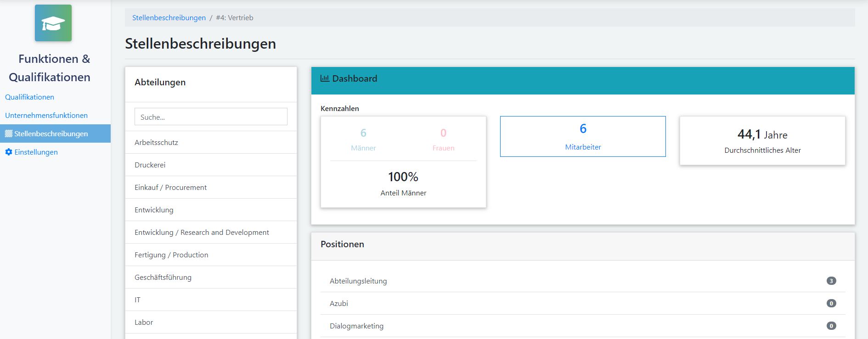Image resolution: width=868 pixels, height=339 pixels.
Task: Click the Stellenbeschreibungen sidebar grid icon
Action: 9,133
